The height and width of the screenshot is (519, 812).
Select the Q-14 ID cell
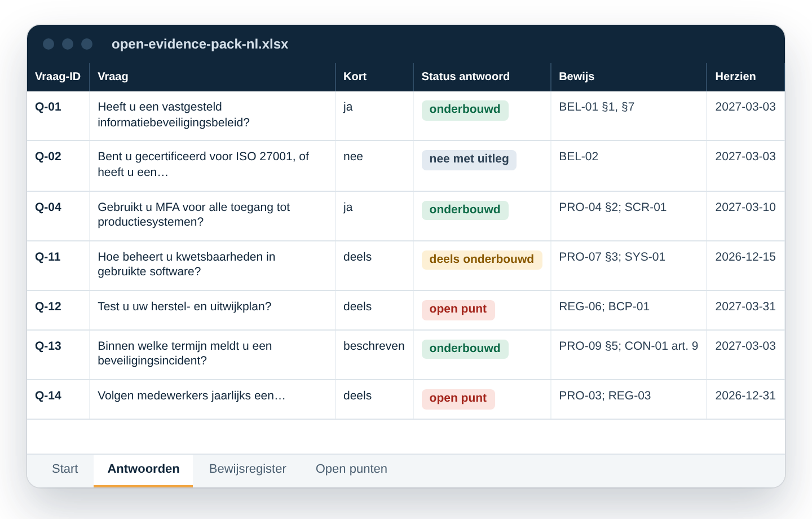[58, 399]
